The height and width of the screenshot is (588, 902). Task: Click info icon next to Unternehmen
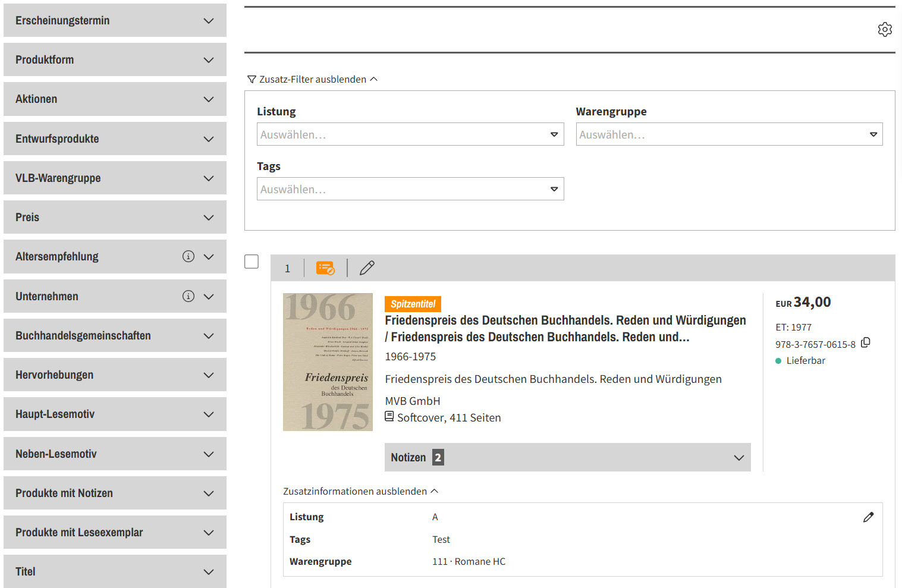[188, 296]
